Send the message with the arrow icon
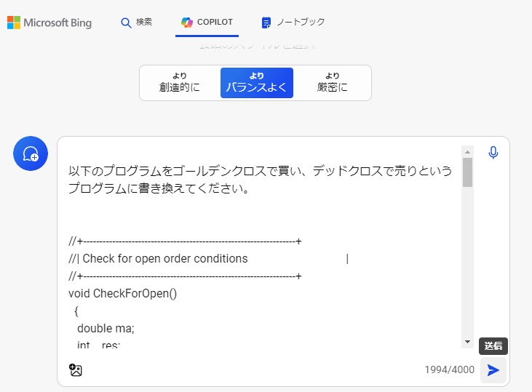The width and height of the screenshot is (532, 392). (493, 369)
